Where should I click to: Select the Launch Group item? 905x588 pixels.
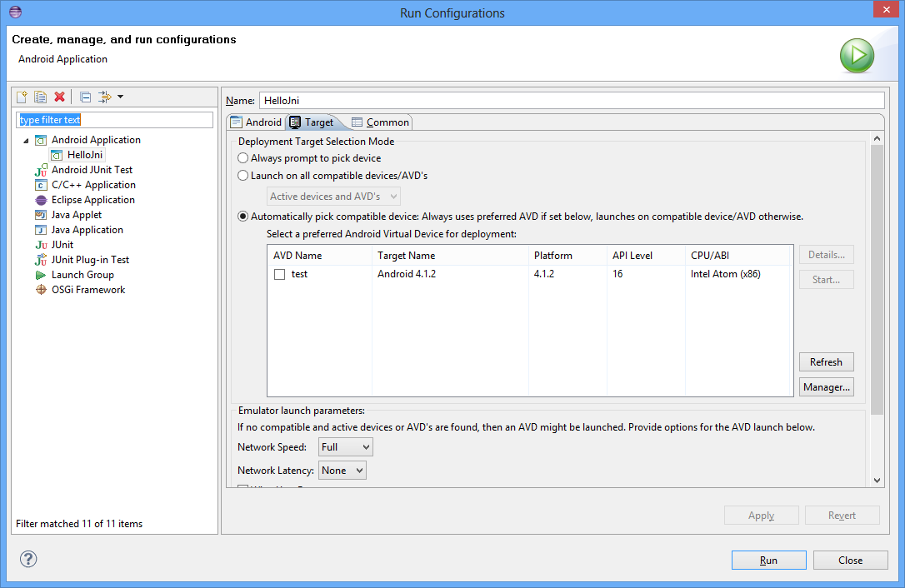(x=82, y=275)
